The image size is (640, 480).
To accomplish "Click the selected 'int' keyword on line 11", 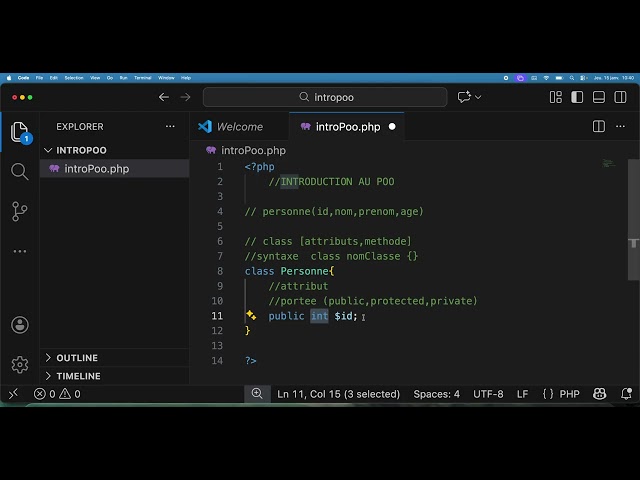I will point(319,316).
